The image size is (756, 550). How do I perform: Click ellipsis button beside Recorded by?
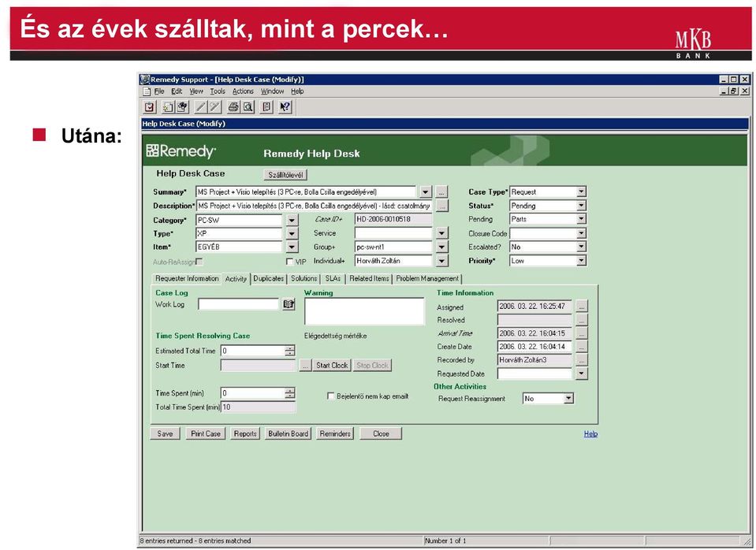[x=582, y=360]
